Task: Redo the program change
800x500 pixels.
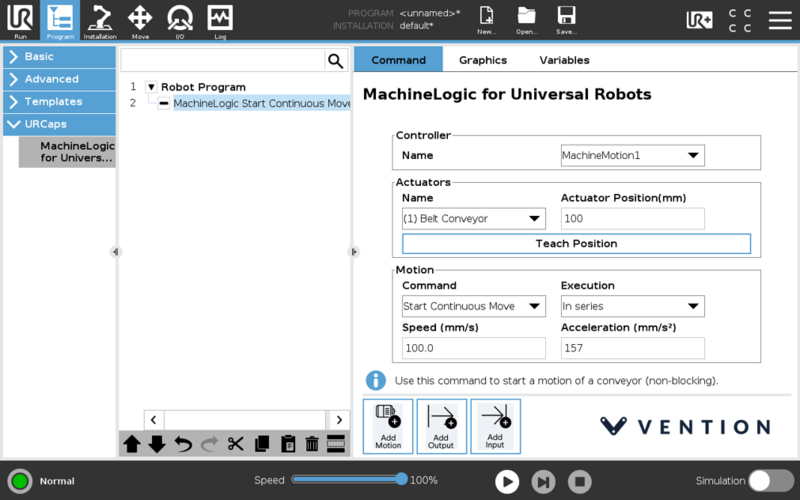Action: coord(209,444)
